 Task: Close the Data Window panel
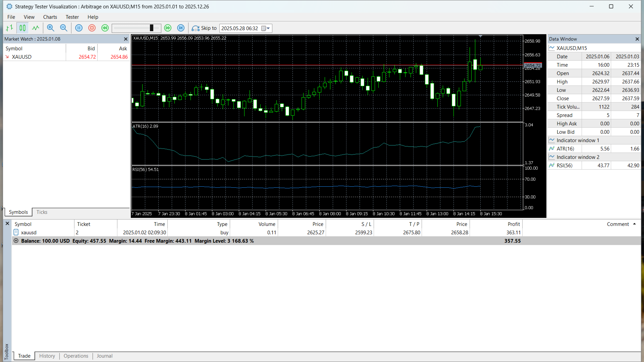[x=637, y=39]
